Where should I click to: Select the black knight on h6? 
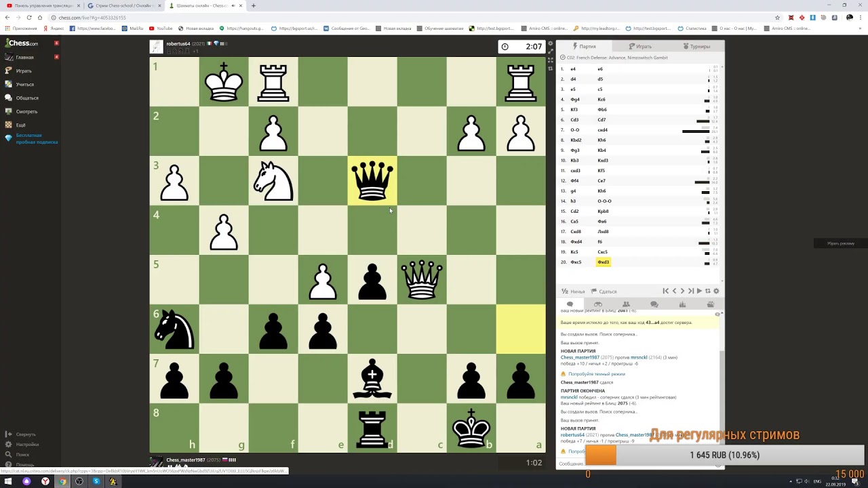(174, 329)
